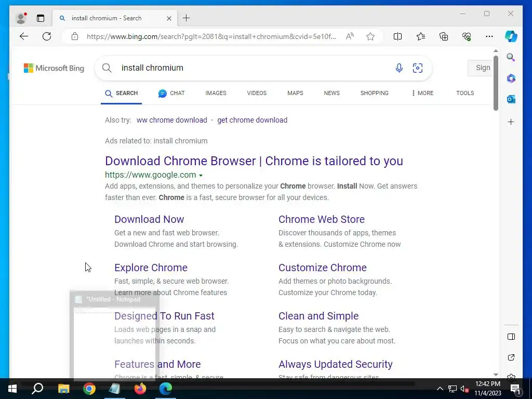Open the 'Explore Chrome' sitelink
This screenshot has width=532, height=399.
click(151, 268)
